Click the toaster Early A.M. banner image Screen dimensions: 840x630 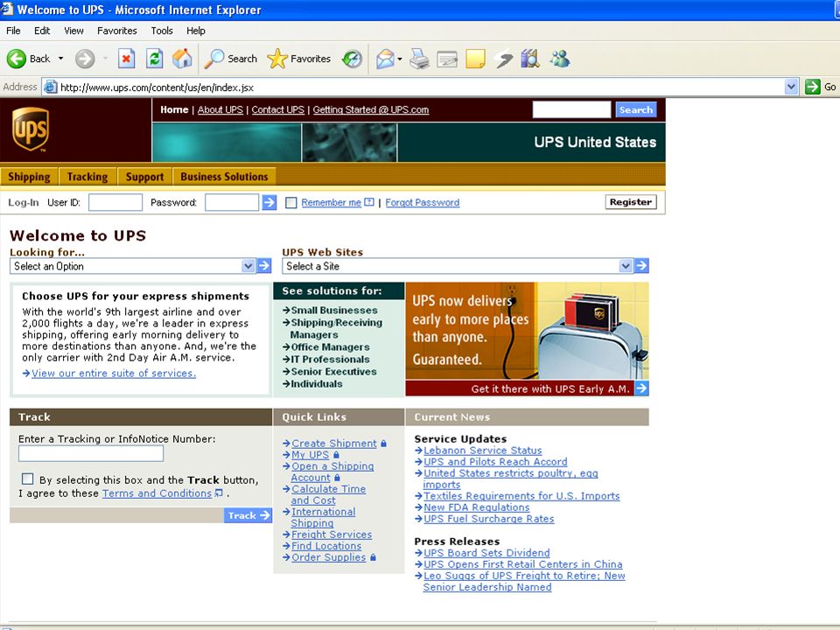click(527, 332)
